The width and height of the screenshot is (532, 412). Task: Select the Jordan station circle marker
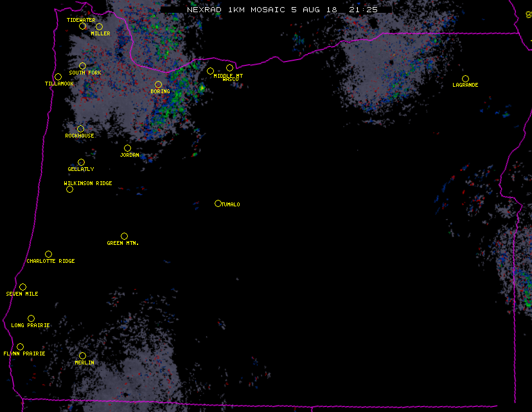127,148
